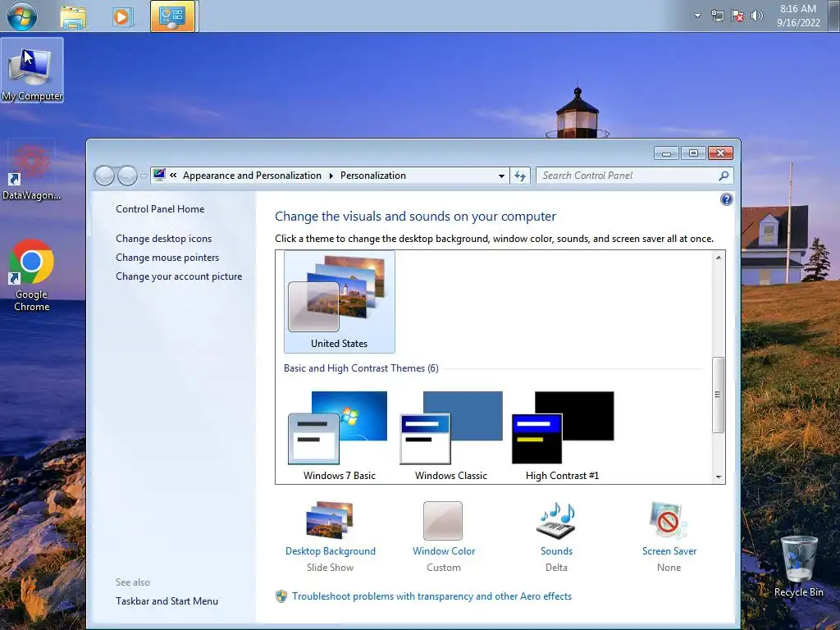Click the Forward navigation button
This screenshot has width=840, height=630.
pos(127,176)
